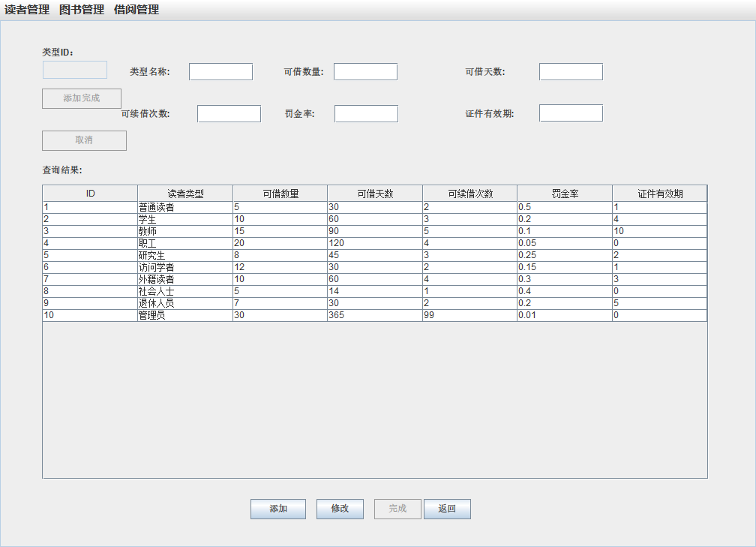Open the 借阅管理 menu
This screenshot has width=756, height=547.
[x=136, y=10]
